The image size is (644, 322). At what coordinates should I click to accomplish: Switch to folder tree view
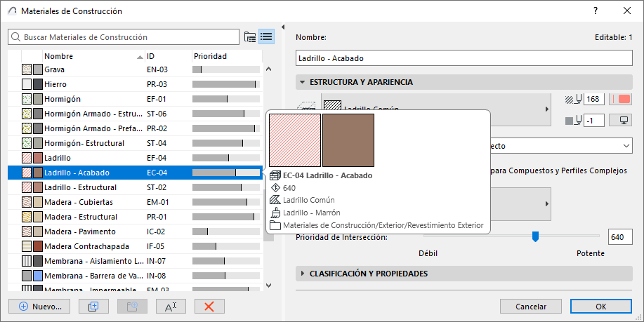pyautogui.click(x=250, y=37)
